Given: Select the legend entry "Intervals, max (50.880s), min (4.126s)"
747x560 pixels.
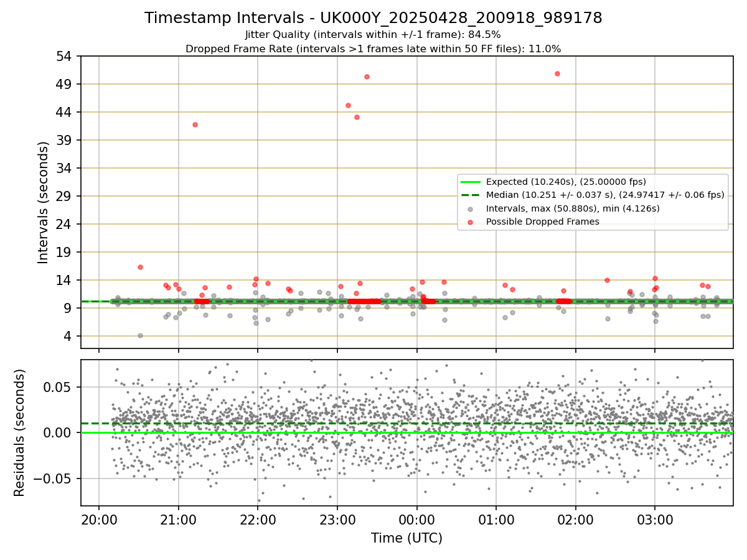Looking at the screenshot, I should point(573,208).
